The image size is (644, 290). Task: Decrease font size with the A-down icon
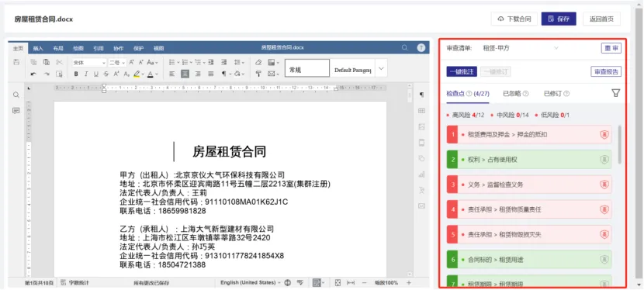(x=141, y=62)
